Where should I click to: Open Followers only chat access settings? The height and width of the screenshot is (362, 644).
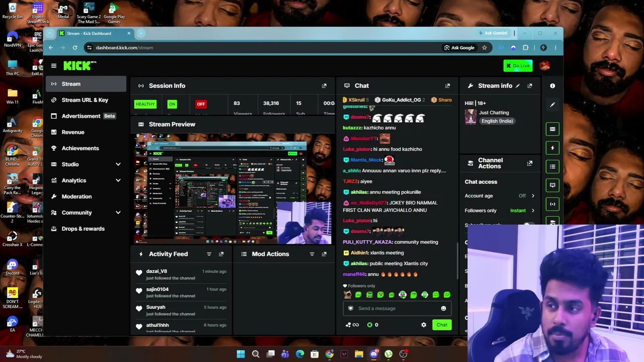(500, 211)
